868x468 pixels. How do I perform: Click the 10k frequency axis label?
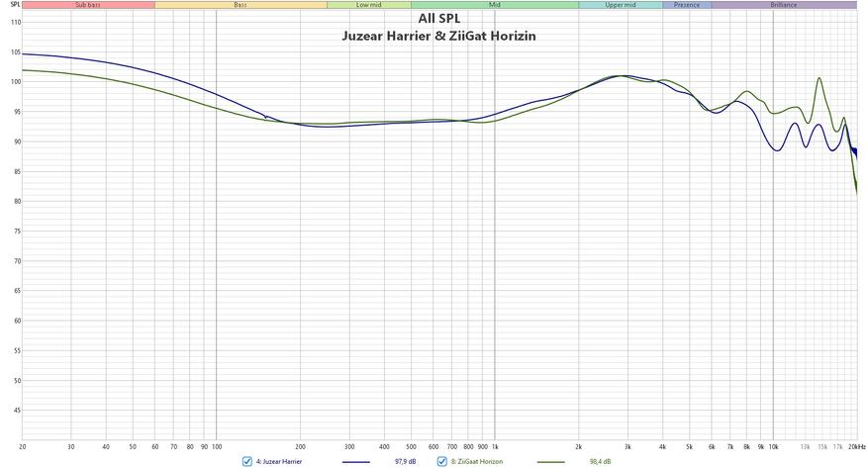tap(774, 446)
